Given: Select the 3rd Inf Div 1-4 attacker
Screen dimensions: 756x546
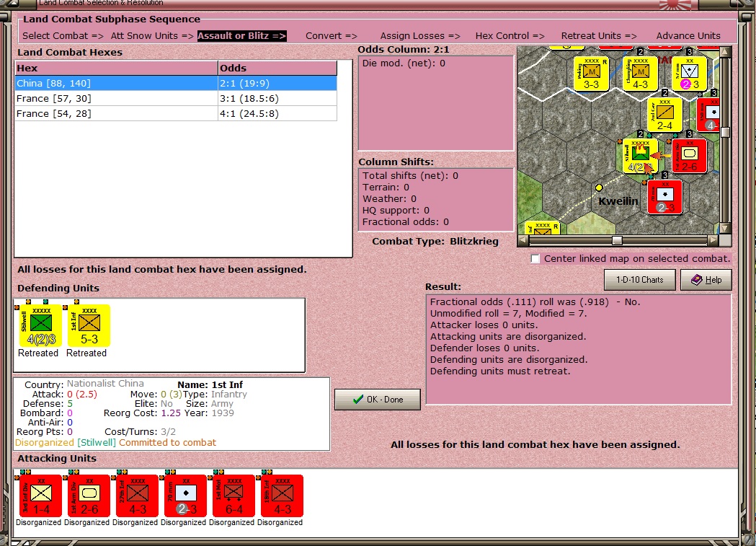Looking at the screenshot, I should click(x=40, y=496).
